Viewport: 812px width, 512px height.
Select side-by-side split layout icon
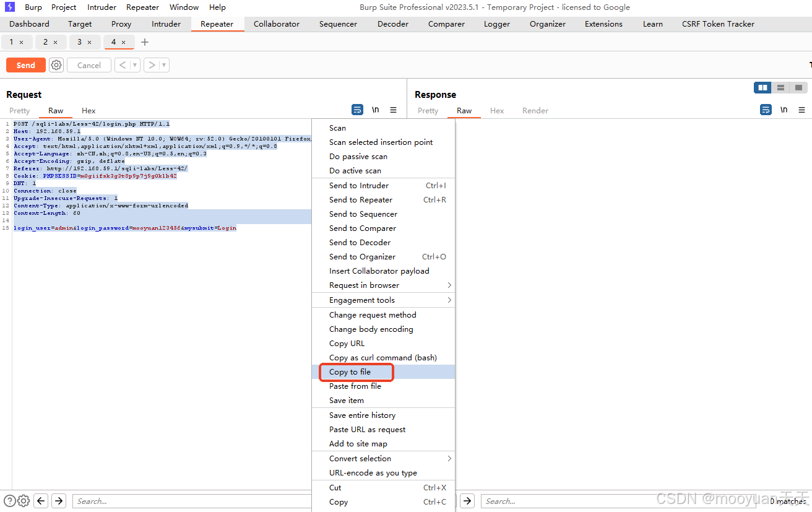762,88
